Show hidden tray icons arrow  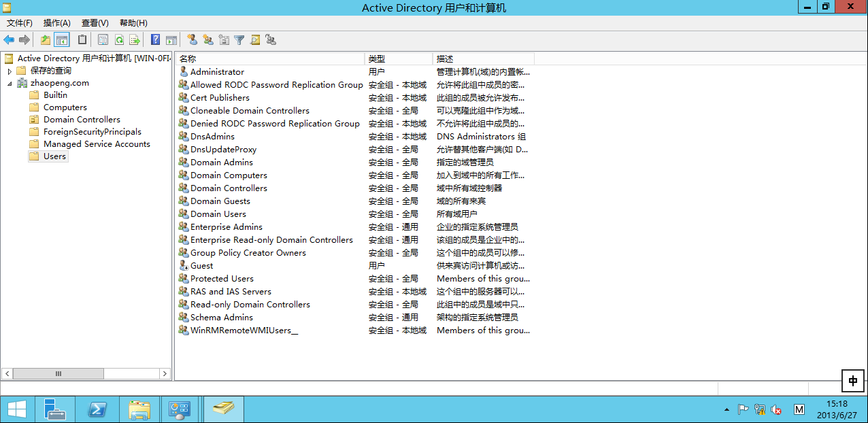(x=727, y=409)
